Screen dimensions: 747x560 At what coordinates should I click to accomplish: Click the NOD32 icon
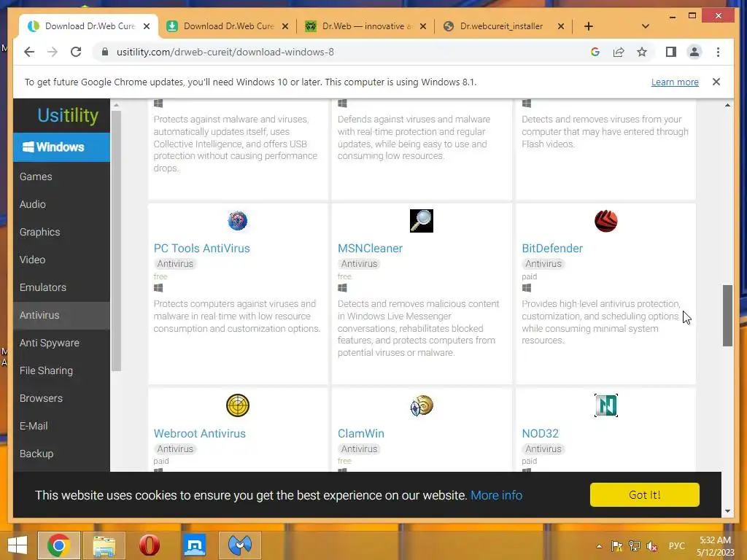click(x=606, y=405)
